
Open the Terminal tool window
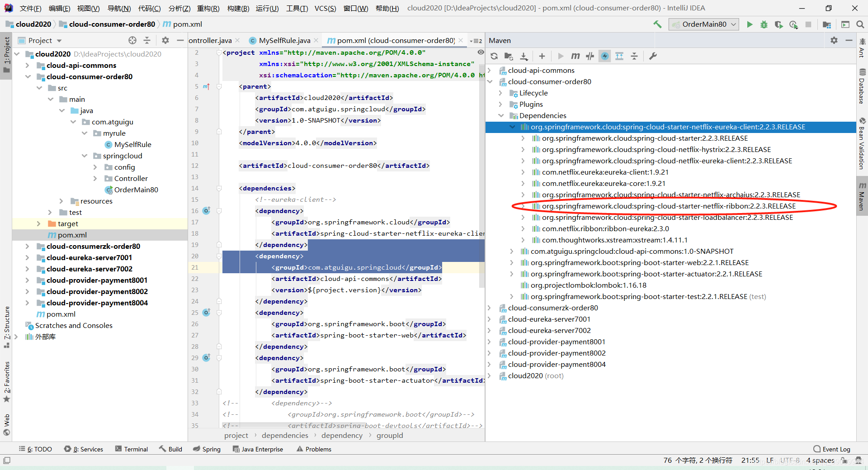132,449
